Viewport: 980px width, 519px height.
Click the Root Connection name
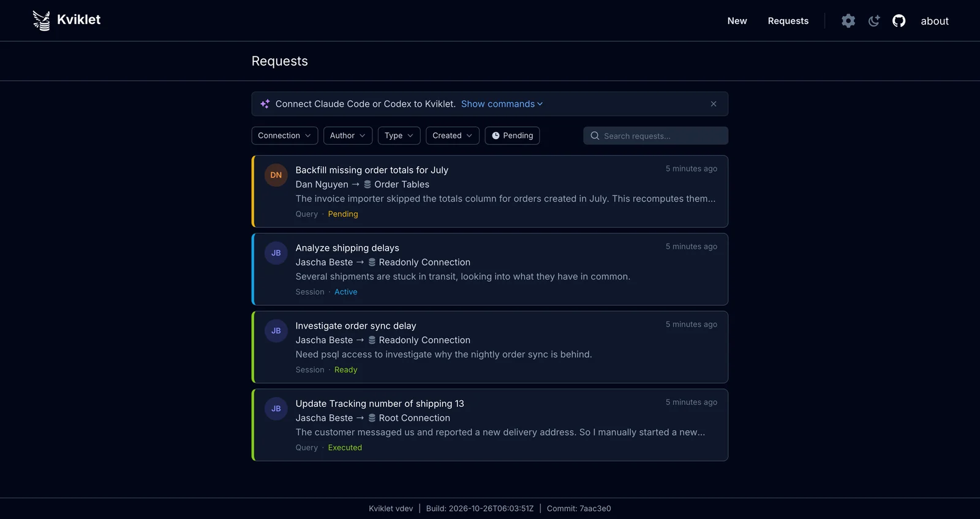pos(415,418)
